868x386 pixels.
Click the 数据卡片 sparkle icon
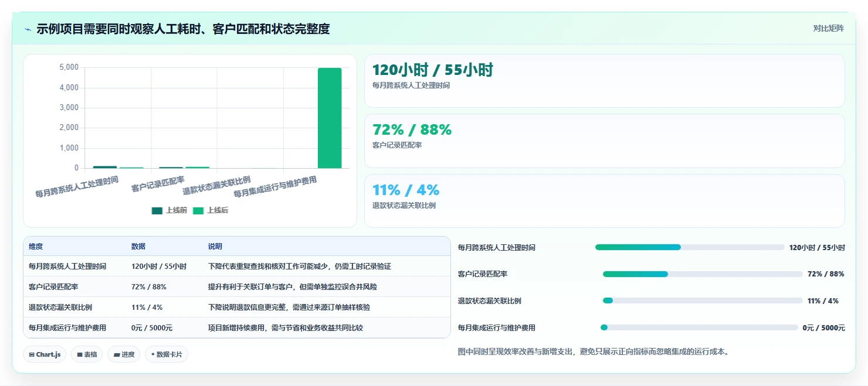152,354
